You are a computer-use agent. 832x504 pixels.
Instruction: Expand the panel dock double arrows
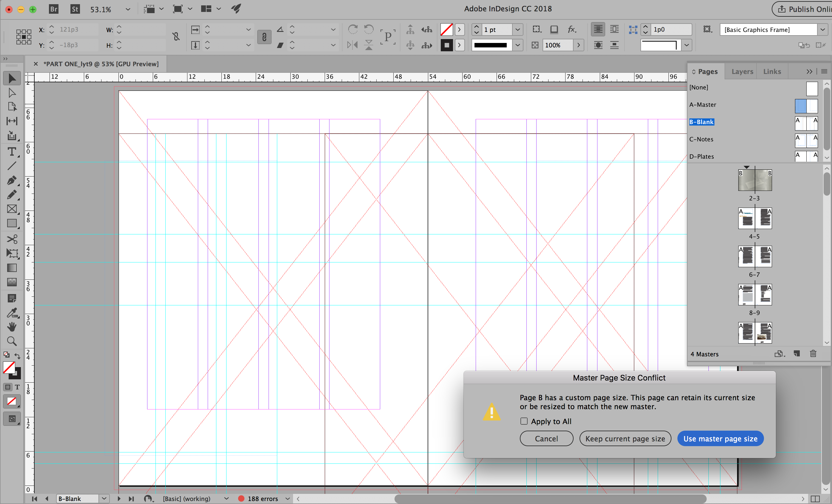click(x=809, y=72)
